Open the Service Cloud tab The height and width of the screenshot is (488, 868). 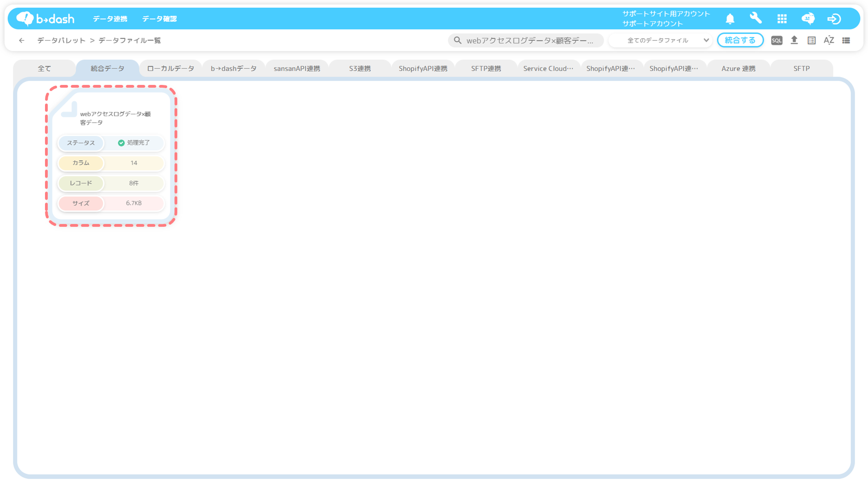tap(548, 68)
